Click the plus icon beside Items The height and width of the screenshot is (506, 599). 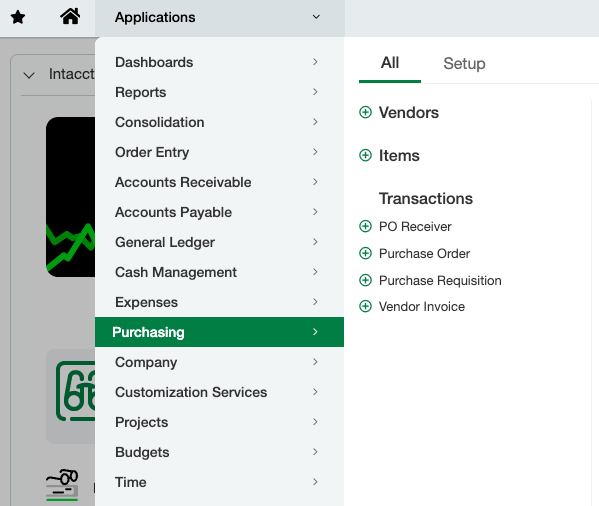pos(365,155)
